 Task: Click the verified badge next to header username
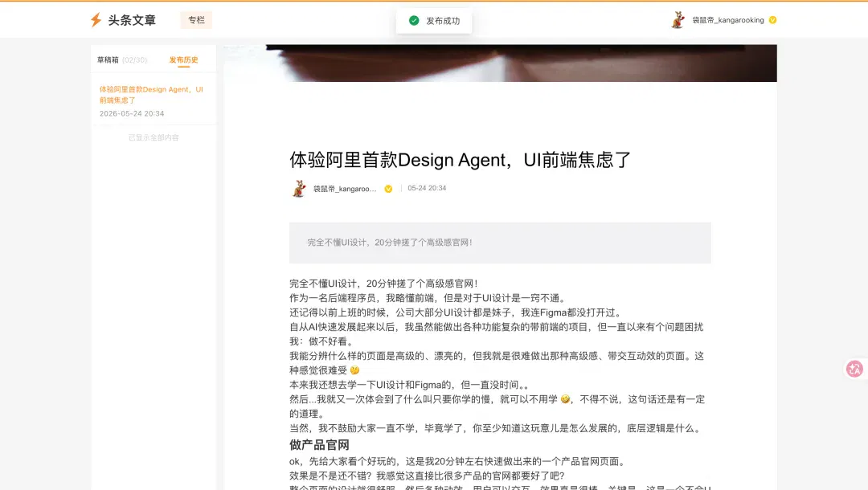pos(773,20)
